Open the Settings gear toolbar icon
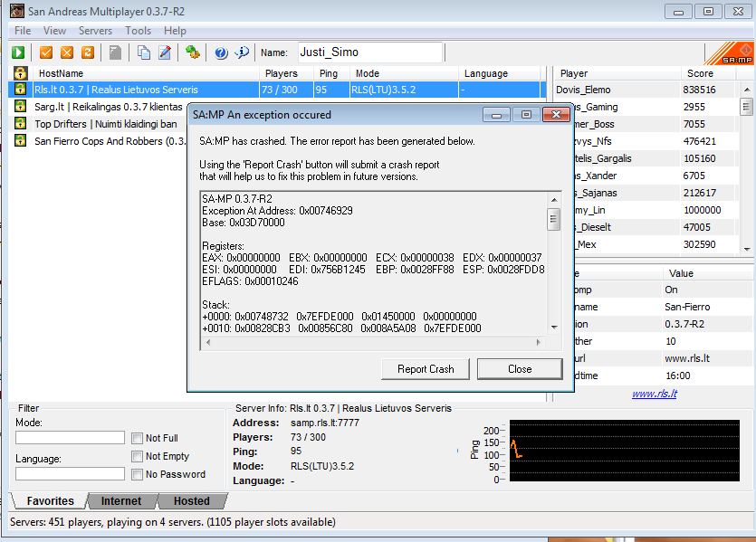Image resolution: width=756 pixels, height=542 pixels. (x=192, y=52)
